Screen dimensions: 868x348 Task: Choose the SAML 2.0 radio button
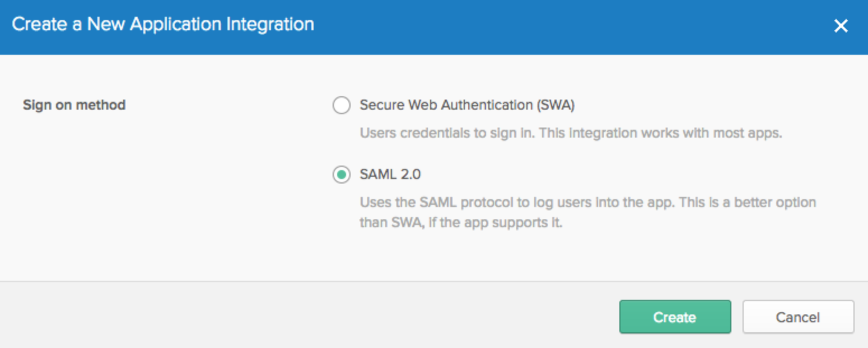[342, 175]
